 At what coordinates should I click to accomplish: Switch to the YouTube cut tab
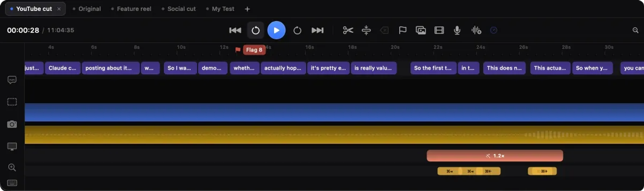click(34, 9)
